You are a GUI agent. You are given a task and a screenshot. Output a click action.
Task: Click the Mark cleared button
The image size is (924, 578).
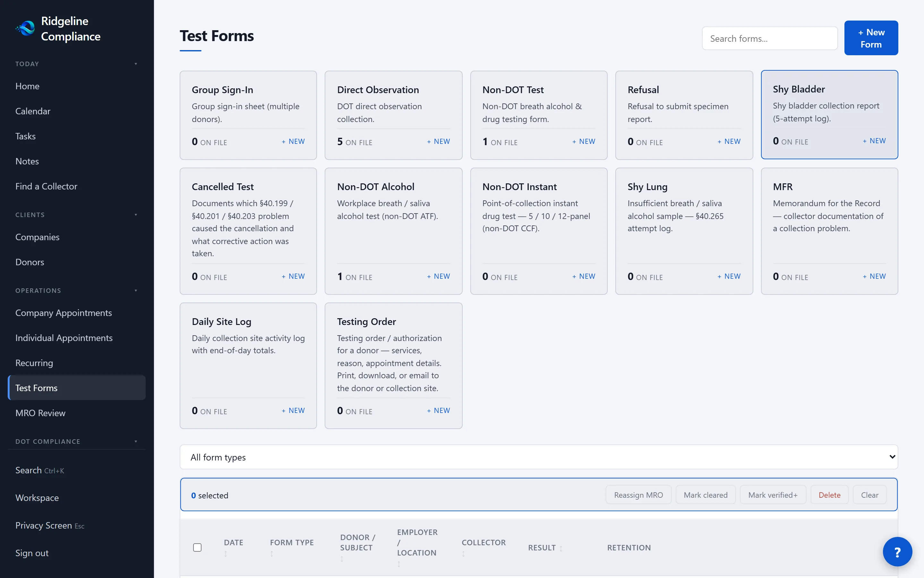(706, 495)
